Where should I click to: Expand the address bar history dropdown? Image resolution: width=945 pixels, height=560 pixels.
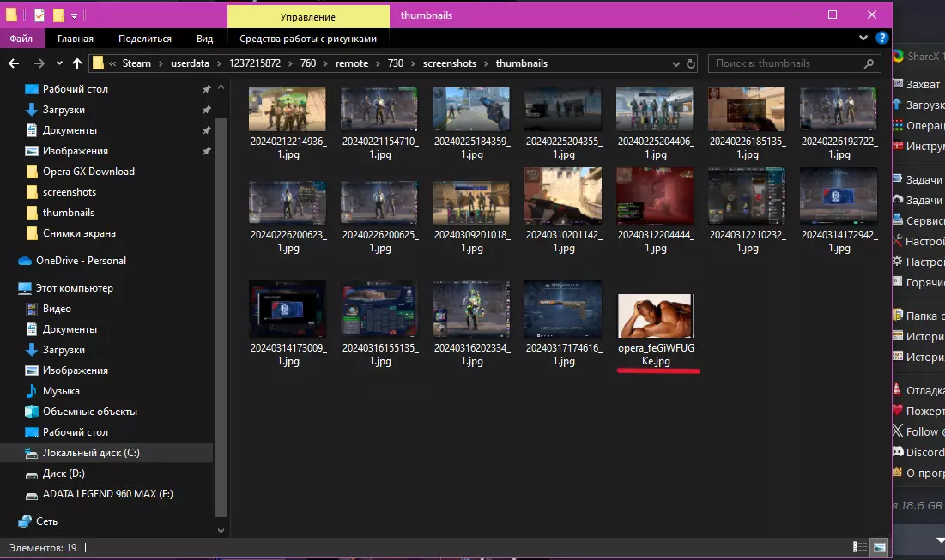676,63
